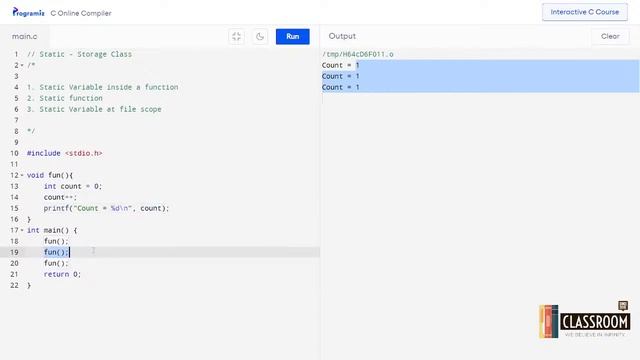Click line number 22 in the gutter
640x360 pixels.
14,285
